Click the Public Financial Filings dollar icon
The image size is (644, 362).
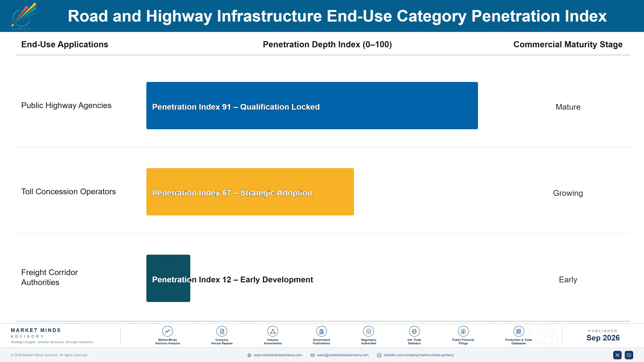click(463, 331)
